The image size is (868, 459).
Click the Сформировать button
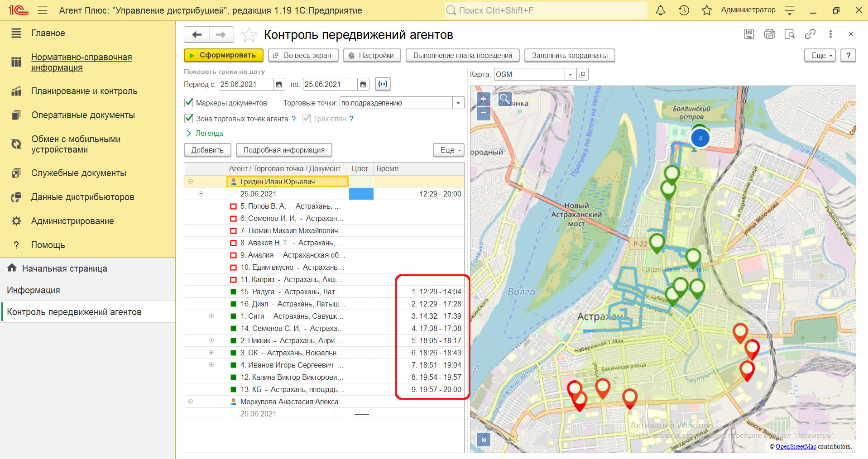(224, 55)
